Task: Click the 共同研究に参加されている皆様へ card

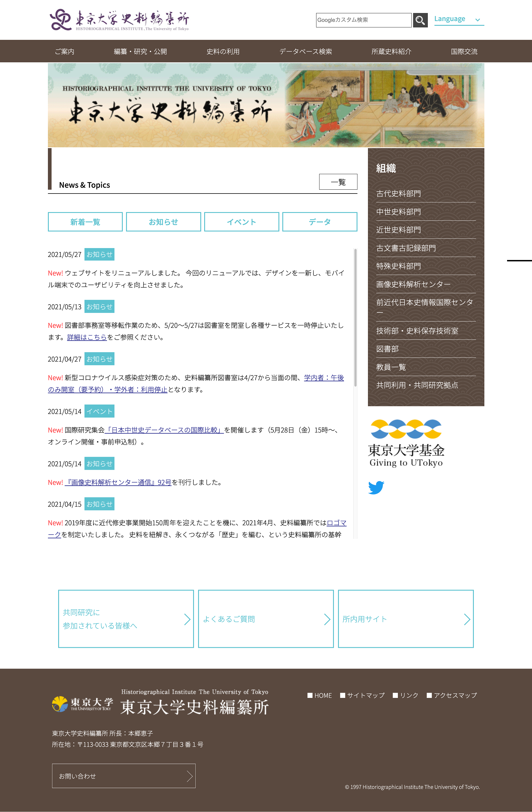Action: (x=126, y=619)
